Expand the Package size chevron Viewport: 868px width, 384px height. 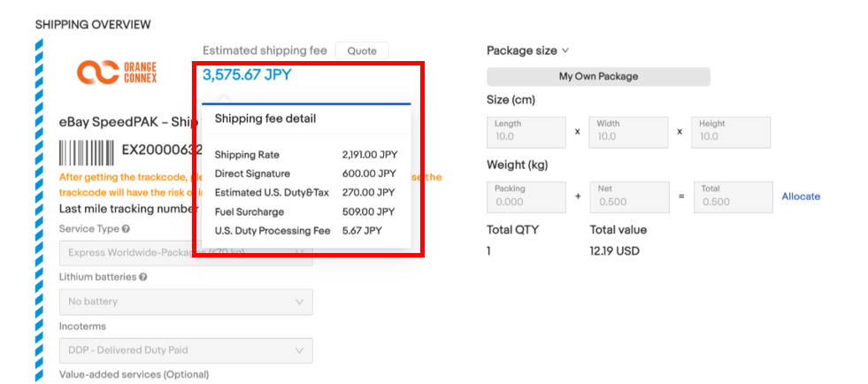pos(565,51)
